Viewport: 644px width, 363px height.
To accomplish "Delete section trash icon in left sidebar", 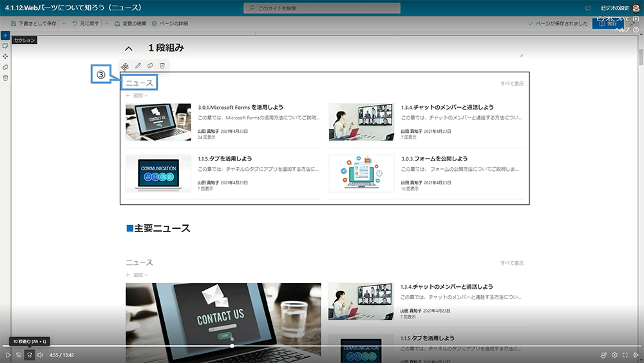I will pyautogui.click(x=5, y=78).
